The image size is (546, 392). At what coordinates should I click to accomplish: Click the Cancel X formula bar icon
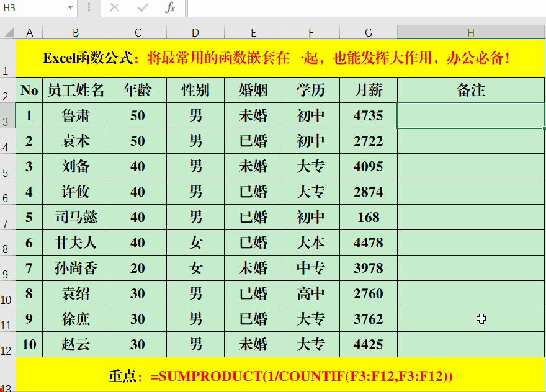(x=114, y=7)
